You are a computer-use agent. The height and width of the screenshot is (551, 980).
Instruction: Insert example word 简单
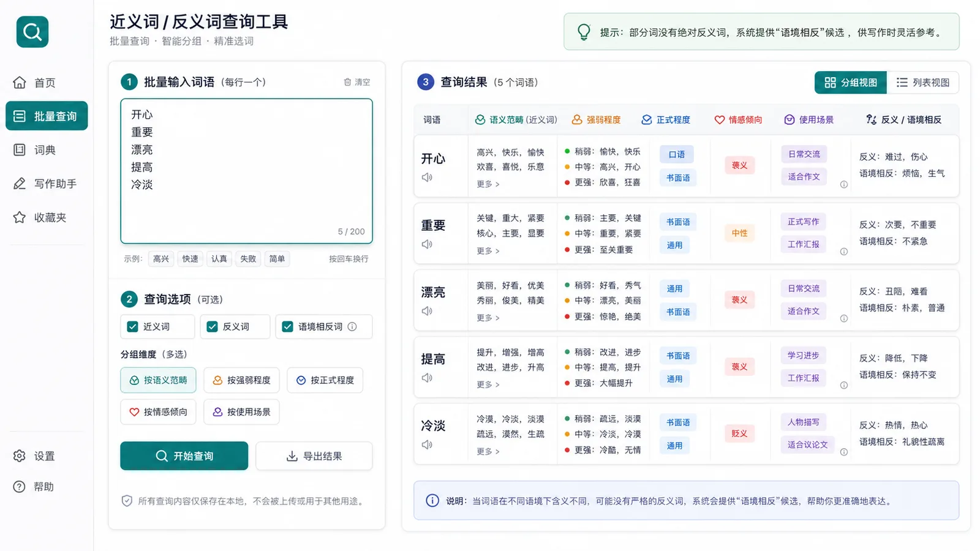pos(277,259)
